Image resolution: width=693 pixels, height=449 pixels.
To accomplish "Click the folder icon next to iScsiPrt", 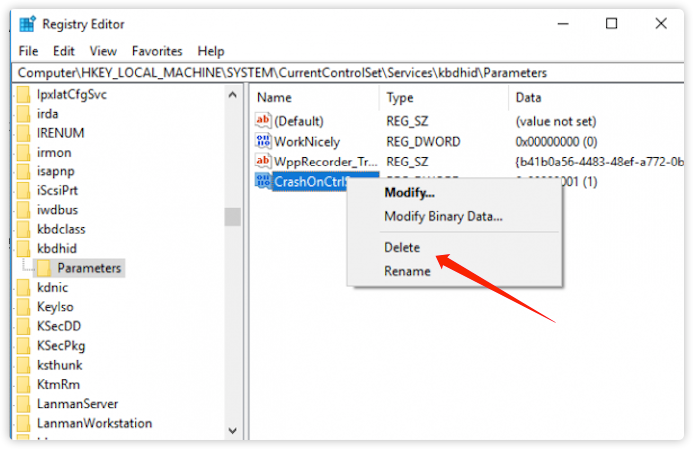I will [x=23, y=190].
